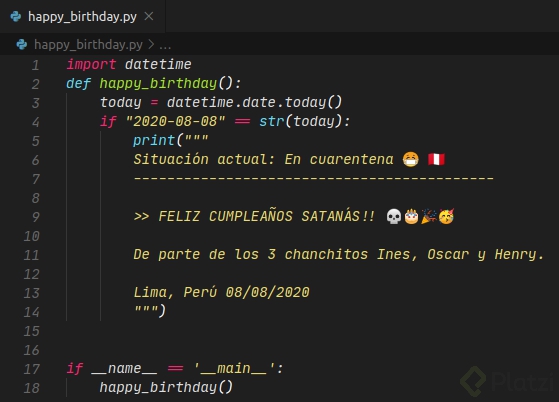Click the birthday cake emoji on line 9
Screen dimensions: 559x402
coord(411,216)
